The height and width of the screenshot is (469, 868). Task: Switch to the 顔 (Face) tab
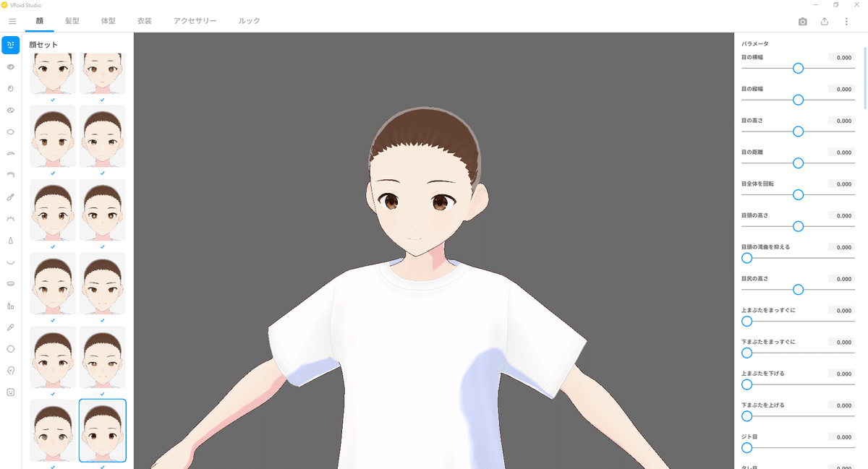click(39, 21)
